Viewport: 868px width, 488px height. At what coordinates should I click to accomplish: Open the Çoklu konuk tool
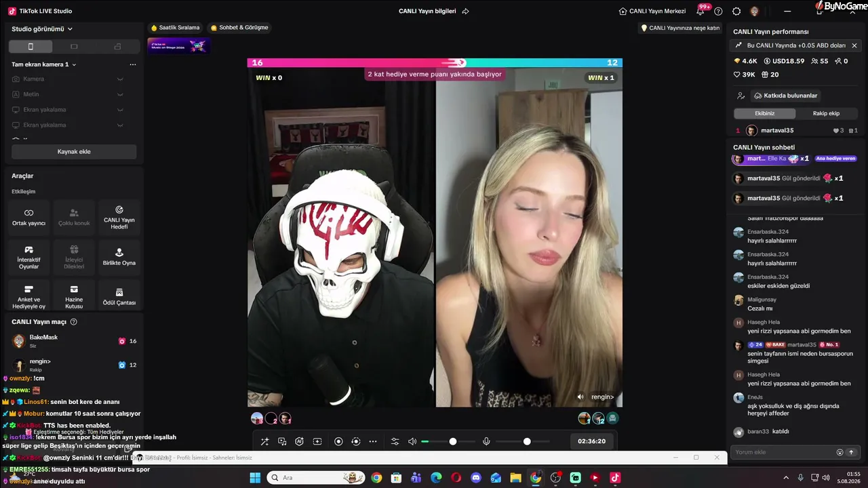coord(74,218)
